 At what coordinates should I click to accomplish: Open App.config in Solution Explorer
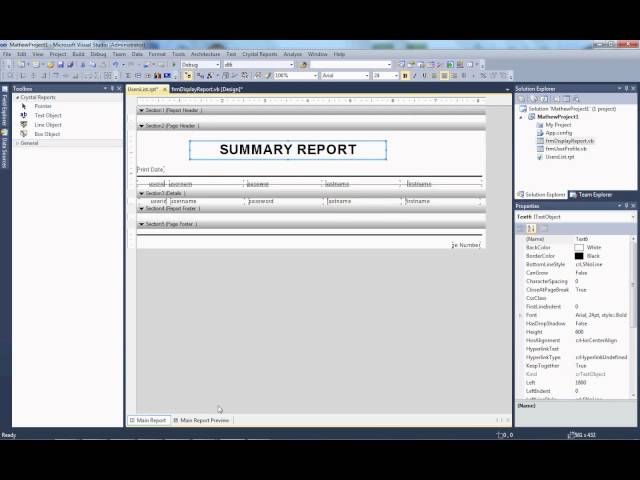558,133
